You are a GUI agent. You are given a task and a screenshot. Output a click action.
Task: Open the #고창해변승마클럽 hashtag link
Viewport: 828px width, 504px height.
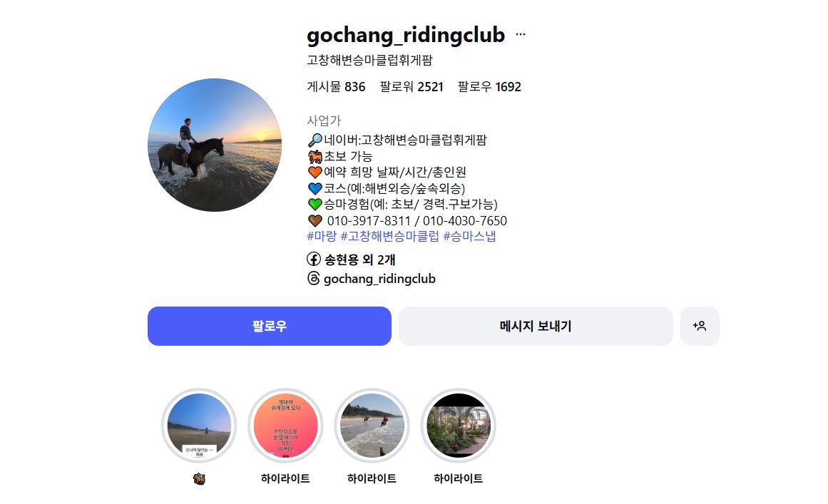(x=389, y=236)
